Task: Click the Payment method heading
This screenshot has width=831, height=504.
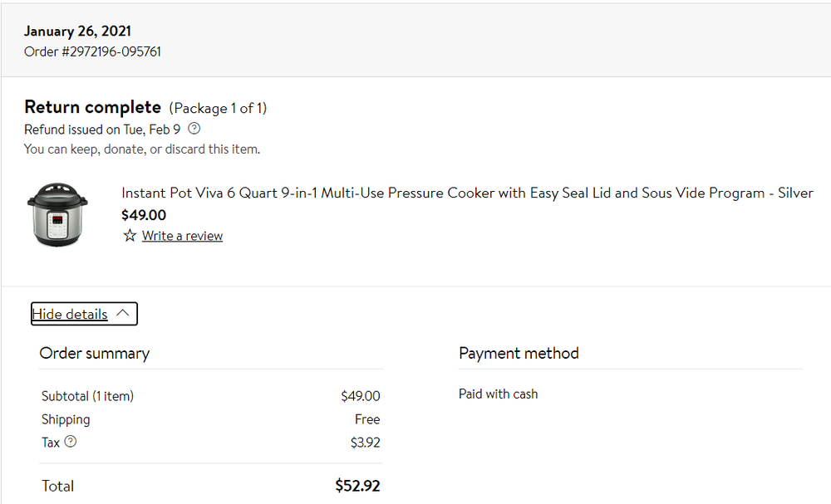Action: [519, 353]
